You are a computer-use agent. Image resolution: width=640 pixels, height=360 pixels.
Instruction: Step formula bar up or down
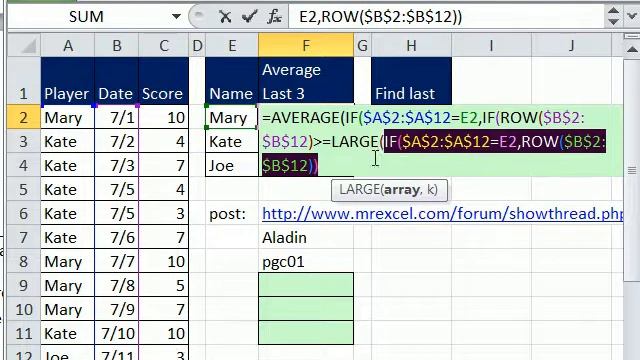613,16
